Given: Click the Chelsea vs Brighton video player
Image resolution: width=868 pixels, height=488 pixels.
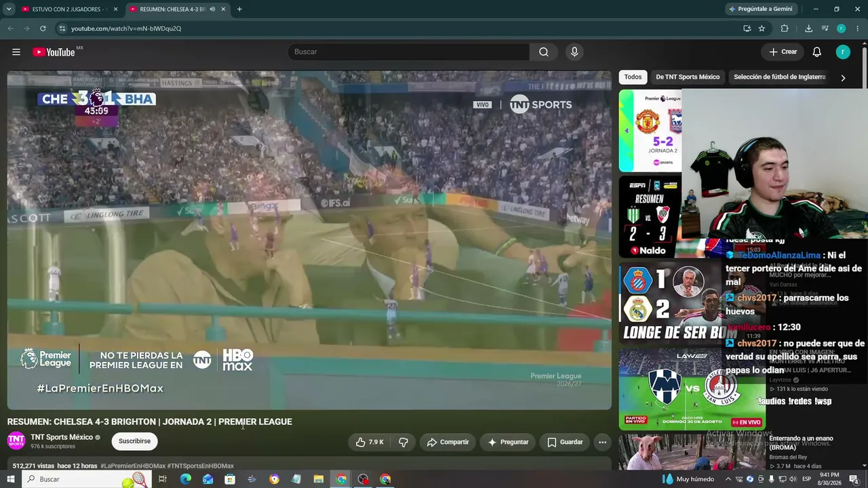Looking at the screenshot, I should pos(309,240).
